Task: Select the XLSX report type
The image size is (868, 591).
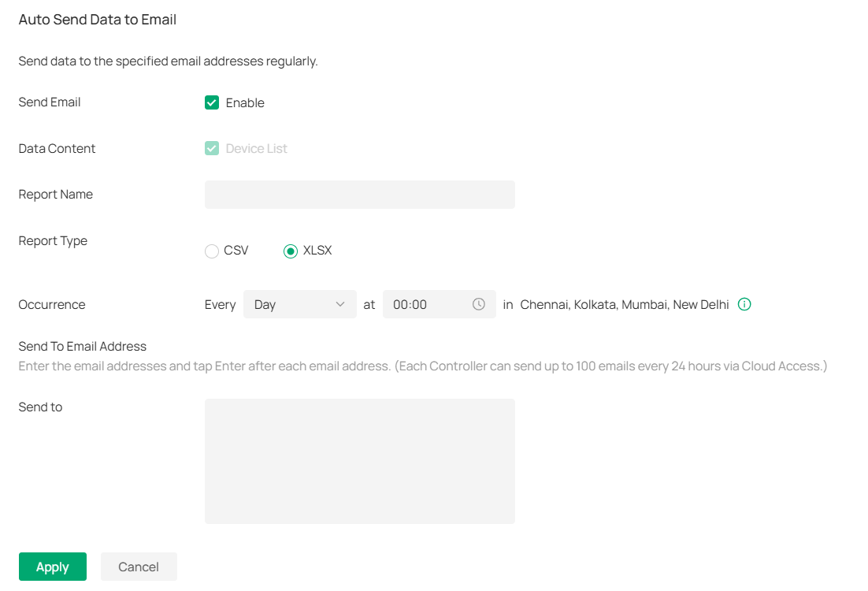Action: pos(291,250)
